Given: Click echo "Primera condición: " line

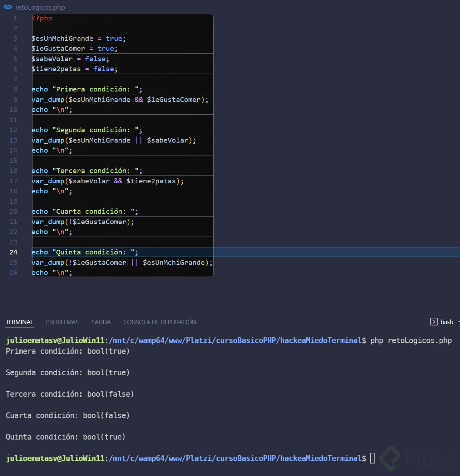Looking at the screenshot, I should [87, 89].
